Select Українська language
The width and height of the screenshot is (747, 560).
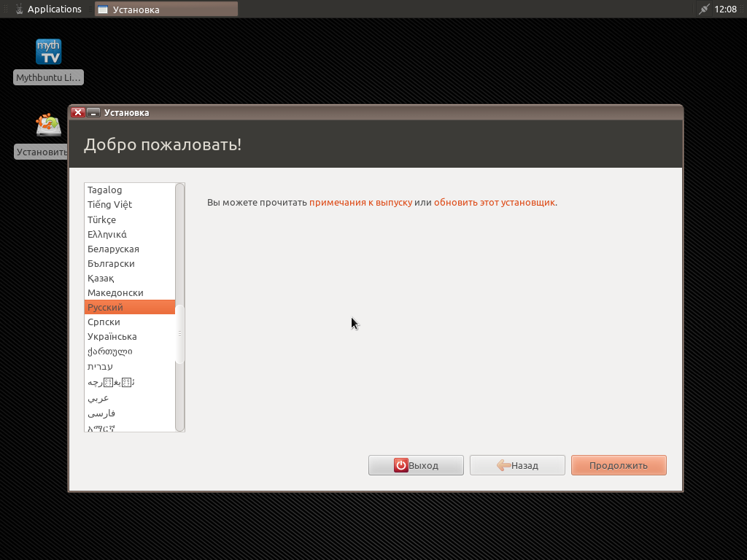112,336
